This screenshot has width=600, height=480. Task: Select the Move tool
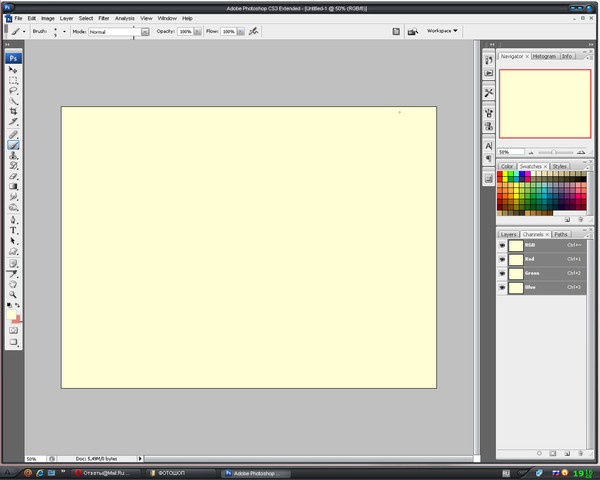pos(13,70)
